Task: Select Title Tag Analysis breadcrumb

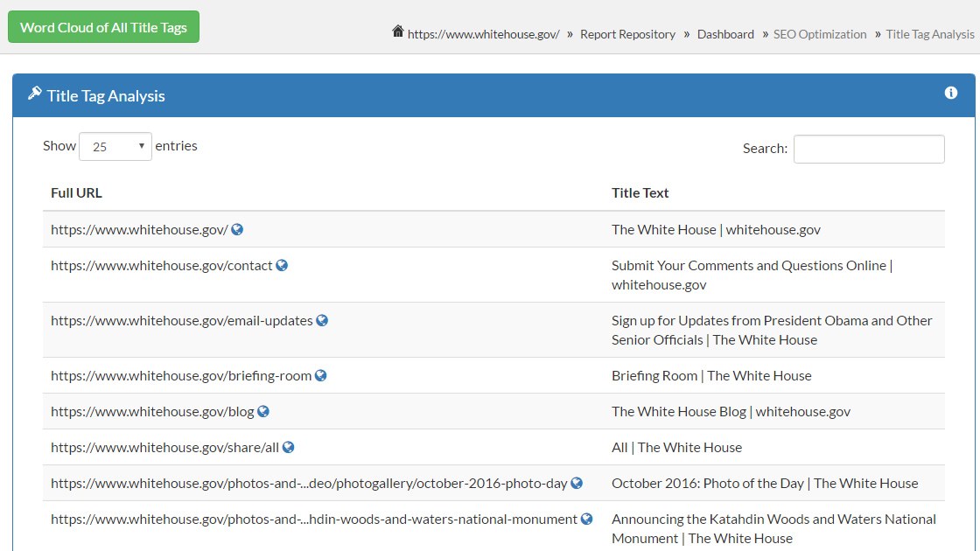Action: 930,34
